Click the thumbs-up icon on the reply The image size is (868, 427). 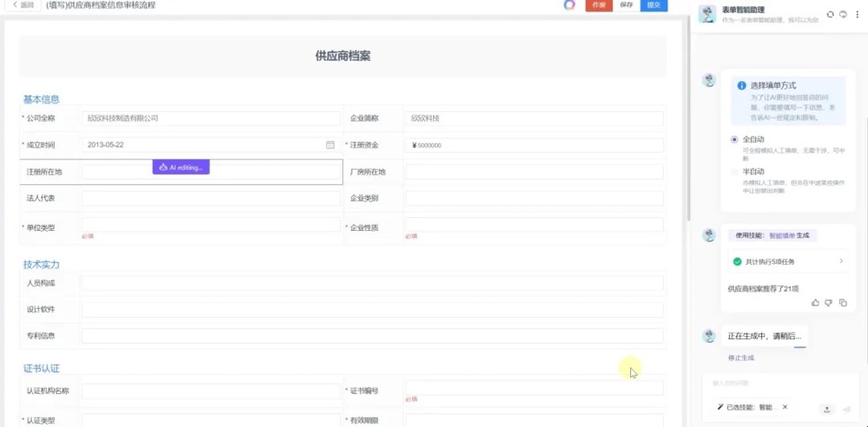[815, 302]
